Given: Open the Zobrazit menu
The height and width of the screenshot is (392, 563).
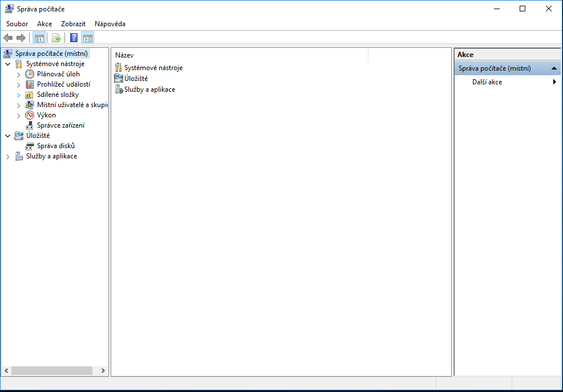Looking at the screenshot, I should click(73, 24).
